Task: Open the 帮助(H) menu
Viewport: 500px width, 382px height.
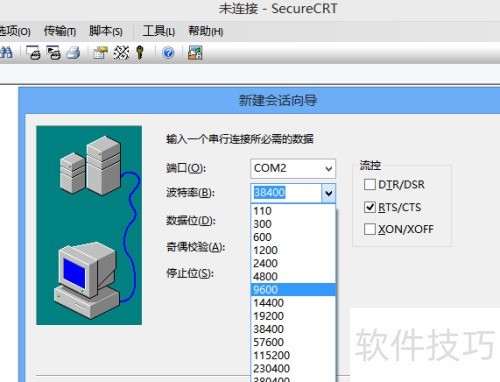Action: (x=206, y=31)
